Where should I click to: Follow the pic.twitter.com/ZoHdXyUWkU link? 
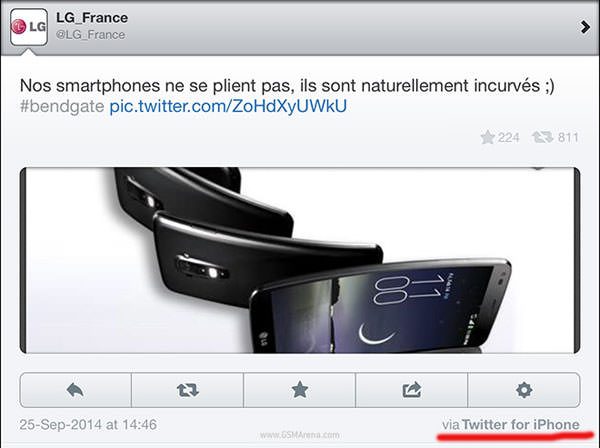click(228, 106)
